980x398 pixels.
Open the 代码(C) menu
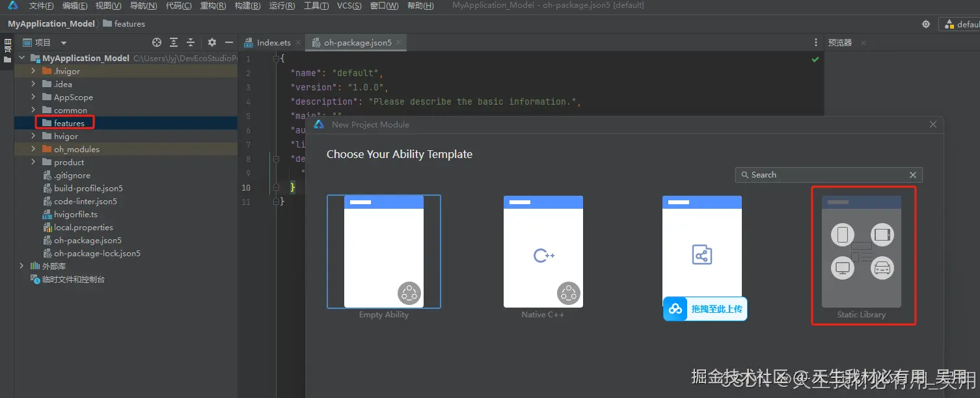point(178,6)
